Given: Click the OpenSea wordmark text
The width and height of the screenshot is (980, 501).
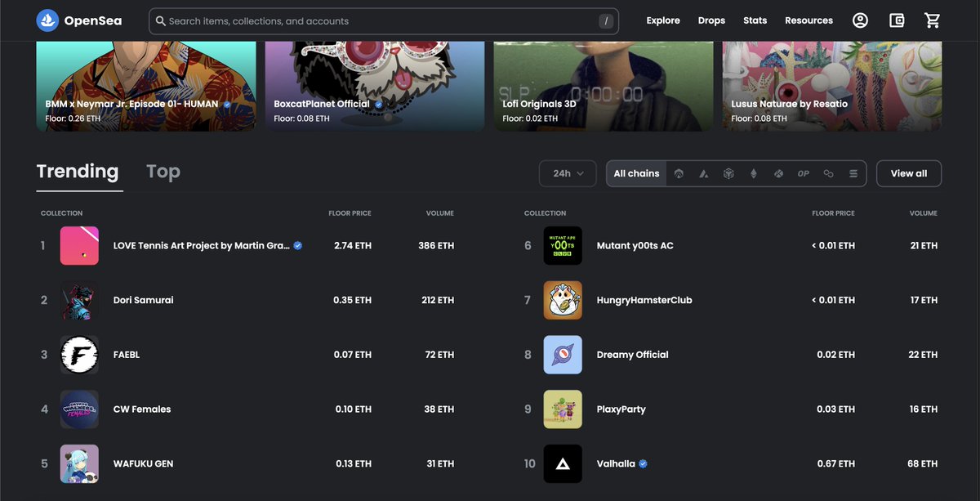Looking at the screenshot, I should tap(93, 20).
